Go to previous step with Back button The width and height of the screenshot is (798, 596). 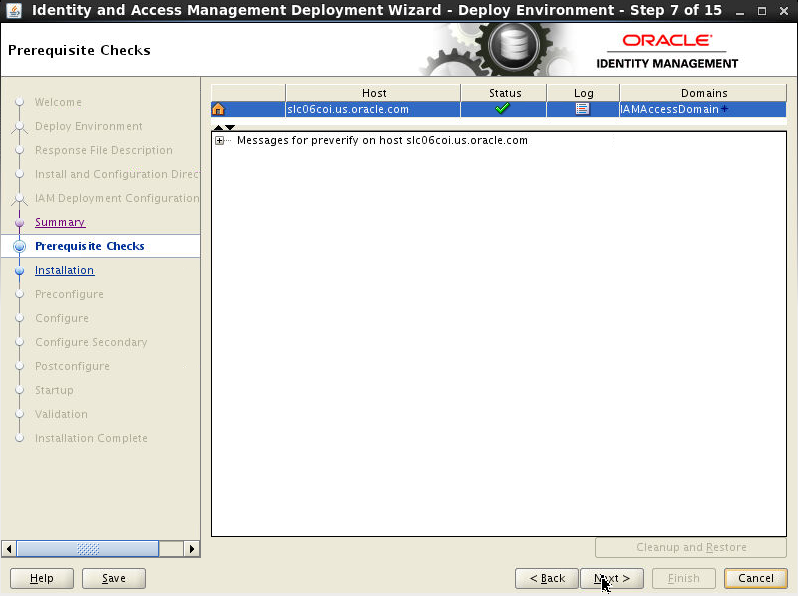click(547, 578)
